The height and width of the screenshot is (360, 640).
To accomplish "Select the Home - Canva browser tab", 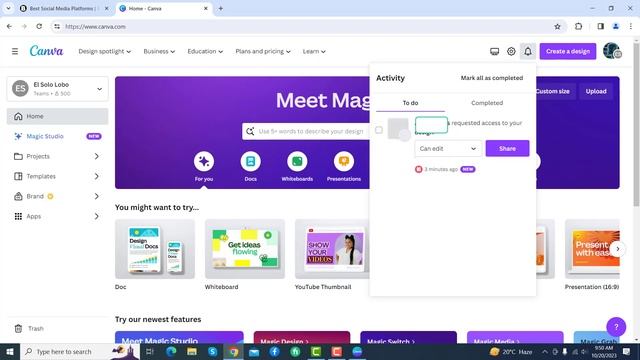I will (x=163, y=8).
